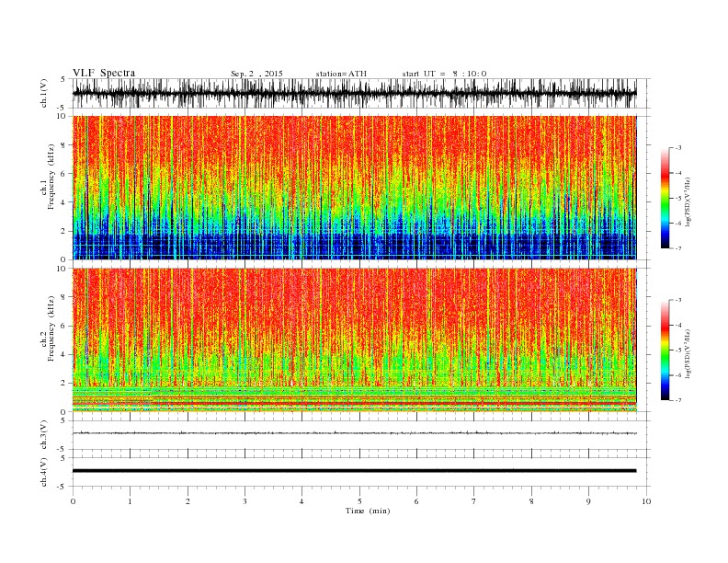The image size is (728, 563).
Task: Click the ch.1 voltage waveform plot
Action: click(354, 93)
